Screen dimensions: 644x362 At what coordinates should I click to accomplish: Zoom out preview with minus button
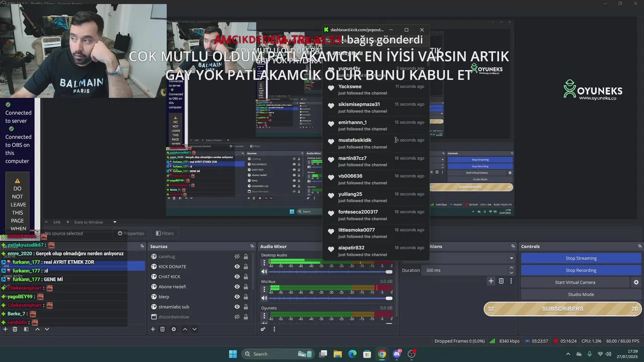(46, 222)
